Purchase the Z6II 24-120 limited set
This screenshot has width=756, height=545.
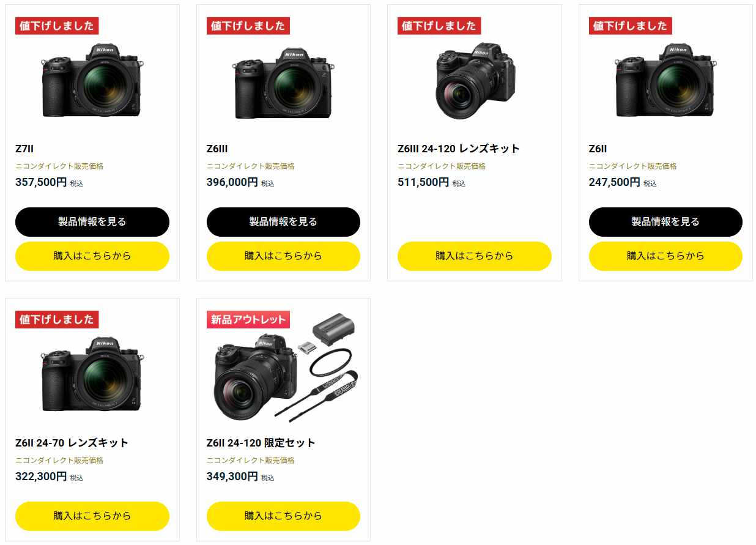coord(283,516)
